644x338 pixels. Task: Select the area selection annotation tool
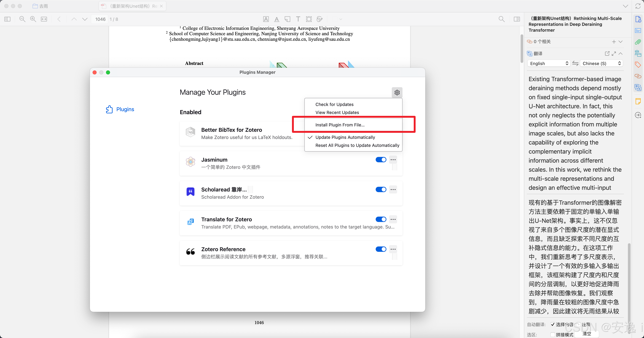(309, 19)
